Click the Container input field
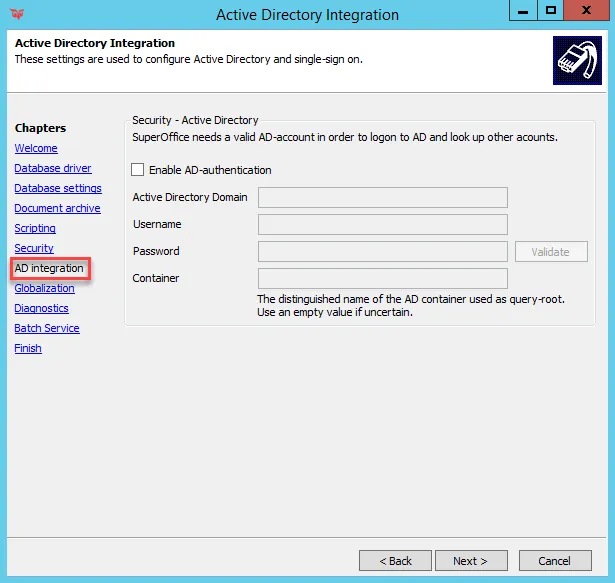This screenshot has height=583, width=615. tap(382, 278)
